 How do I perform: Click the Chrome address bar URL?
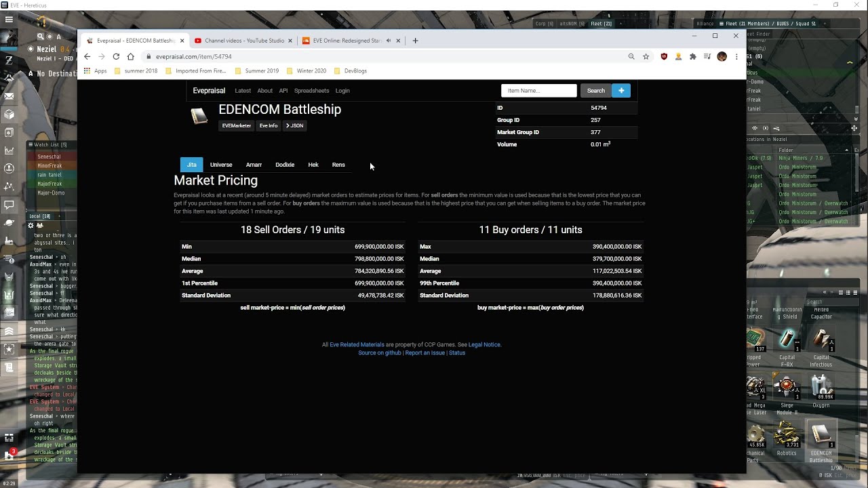194,57
